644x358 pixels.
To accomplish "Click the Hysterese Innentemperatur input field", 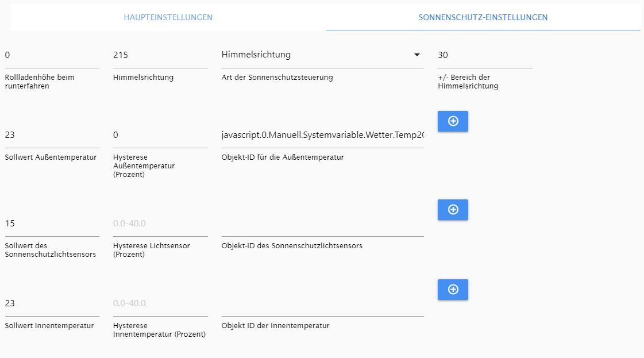I will coord(161,303).
